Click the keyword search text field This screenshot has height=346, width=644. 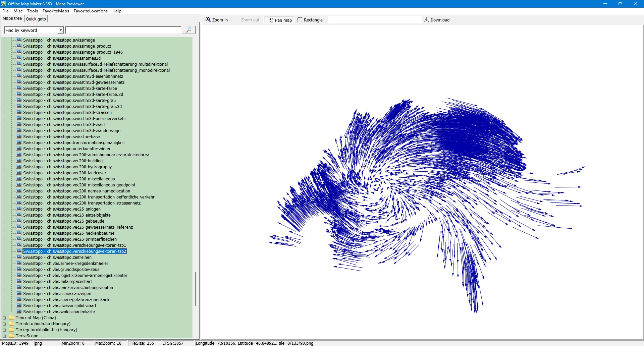(123, 30)
